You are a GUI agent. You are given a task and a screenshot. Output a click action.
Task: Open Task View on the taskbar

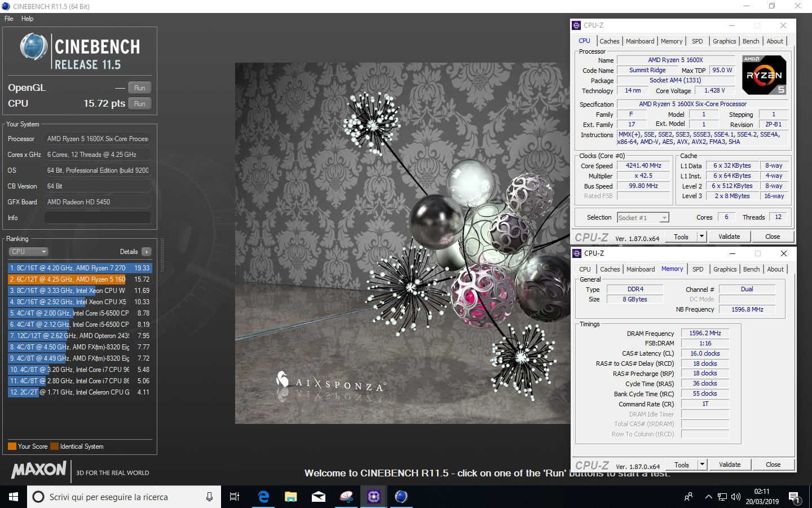(235, 497)
